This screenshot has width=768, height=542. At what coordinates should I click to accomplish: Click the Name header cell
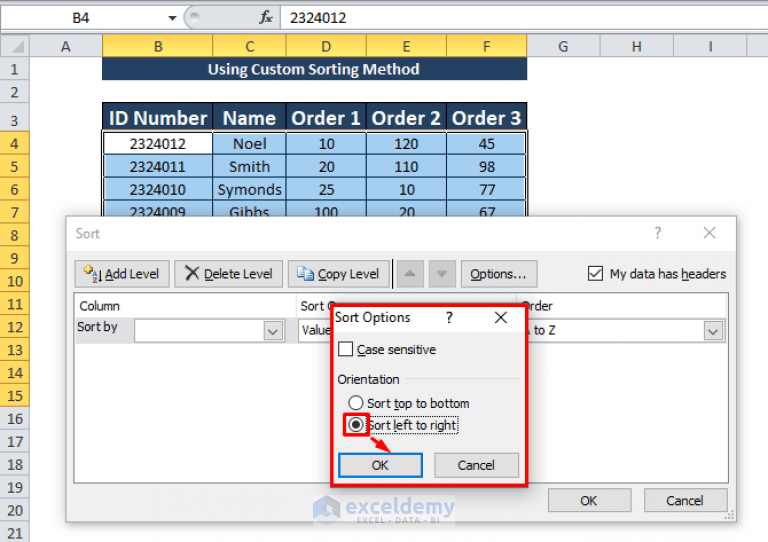249,118
